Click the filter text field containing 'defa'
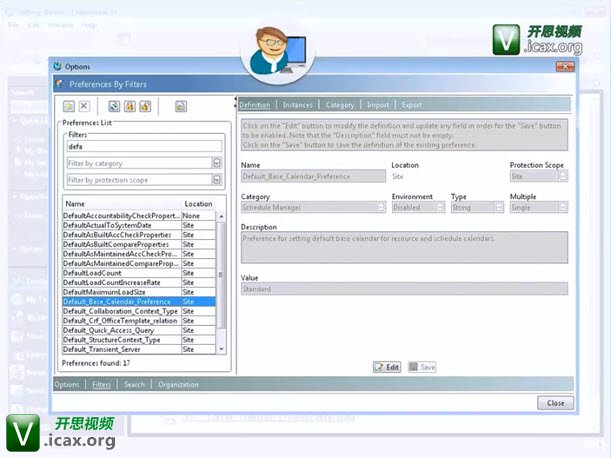 [144, 147]
